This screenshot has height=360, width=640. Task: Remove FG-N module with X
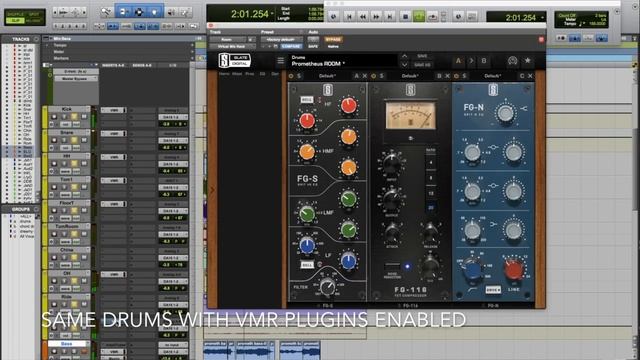click(530, 76)
